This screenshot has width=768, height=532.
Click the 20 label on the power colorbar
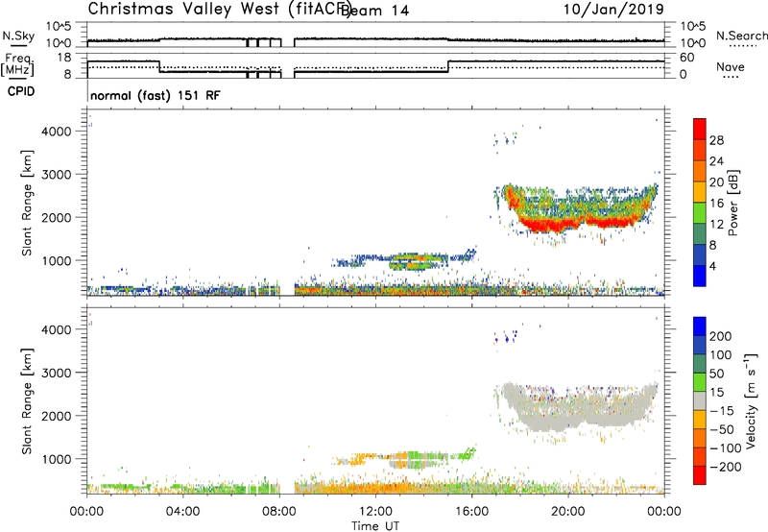coord(716,182)
